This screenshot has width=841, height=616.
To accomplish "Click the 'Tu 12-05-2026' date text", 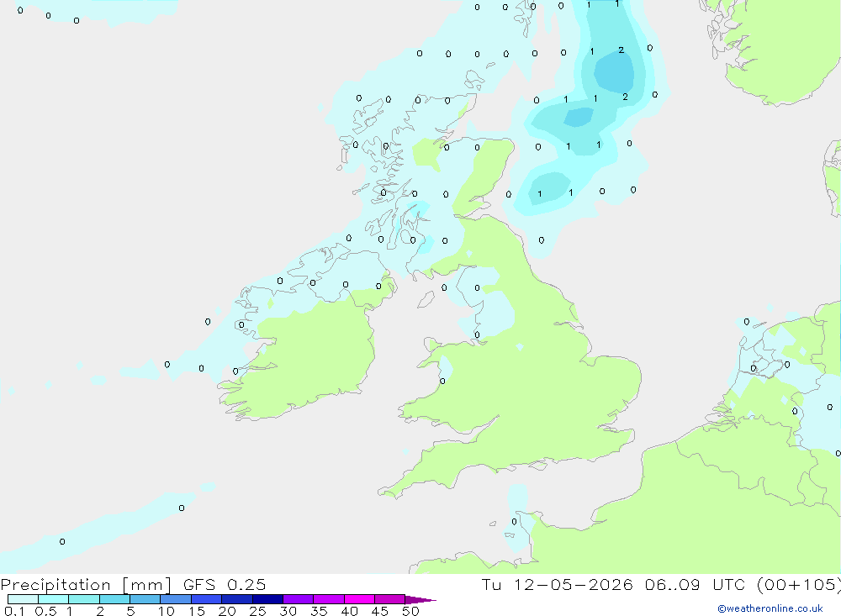I will point(557,584).
